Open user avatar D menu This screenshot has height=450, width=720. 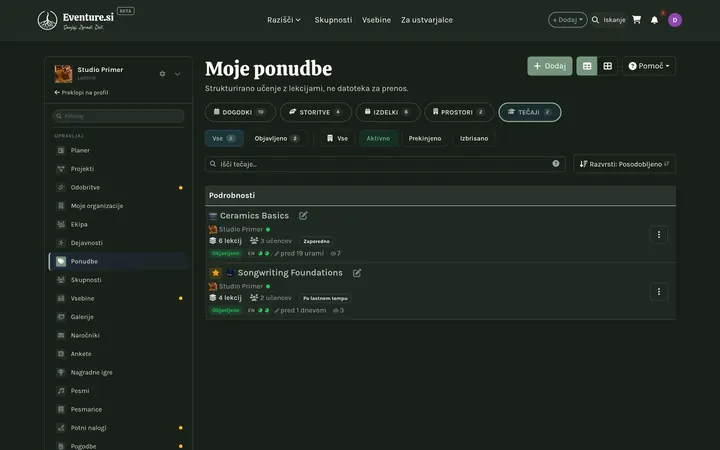click(675, 20)
